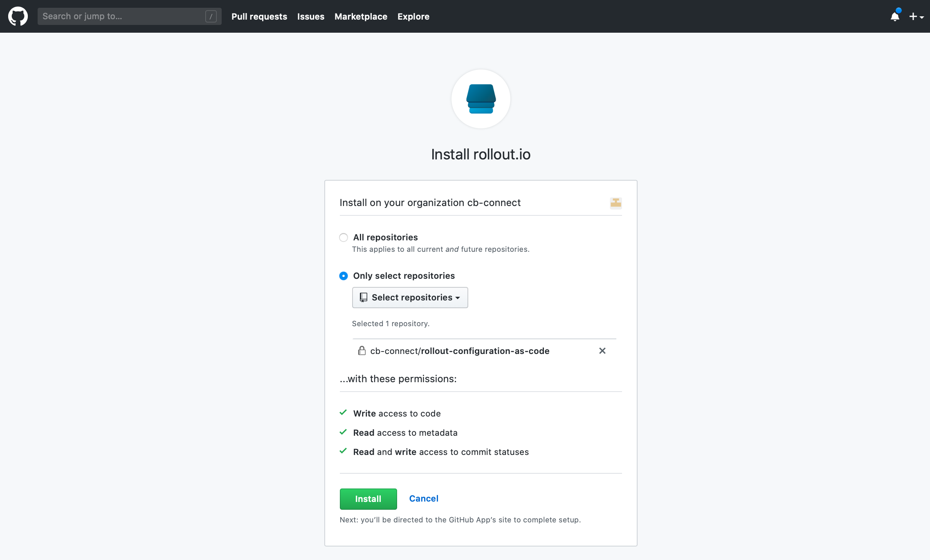This screenshot has width=930, height=560.
Task: Expand the Select repositories dropdown
Action: tap(410, 298)
